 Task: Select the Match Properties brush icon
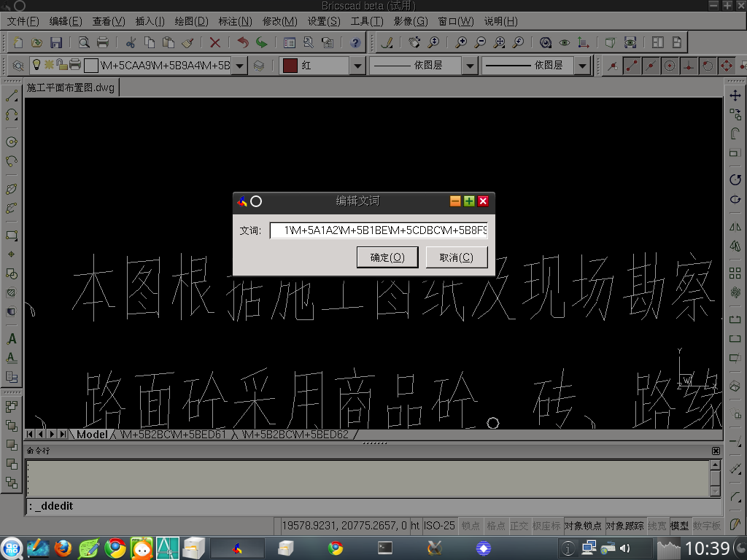[x=187, y=42]
